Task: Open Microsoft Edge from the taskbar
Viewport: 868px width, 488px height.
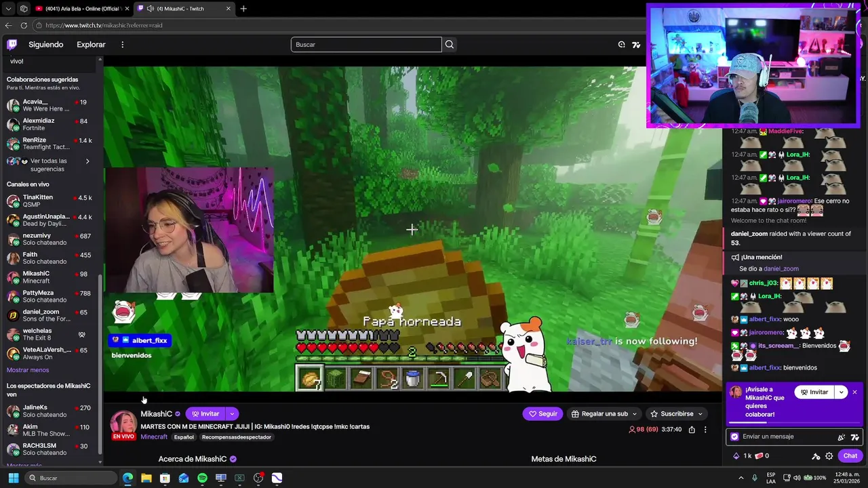Action: pyautogui.click(x=127, y=478)
